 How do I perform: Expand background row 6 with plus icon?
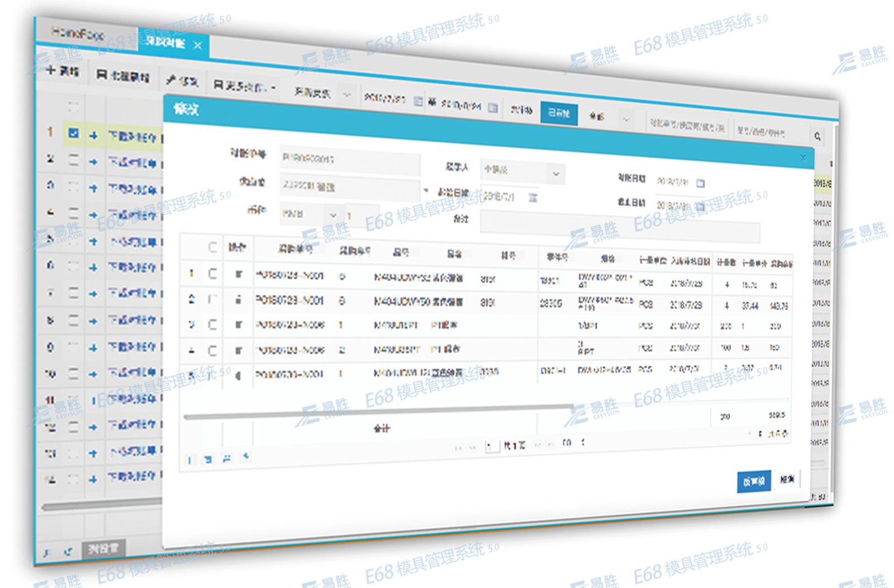pyautogui.click(x=93, y=267)
